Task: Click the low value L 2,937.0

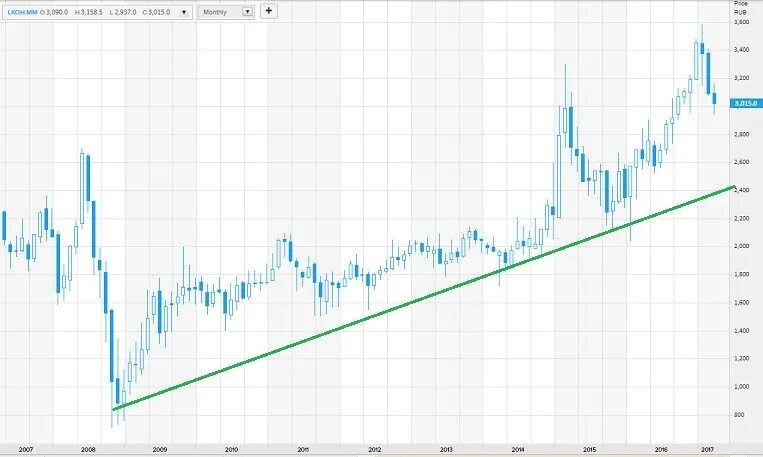Action: tap(123, 12)
